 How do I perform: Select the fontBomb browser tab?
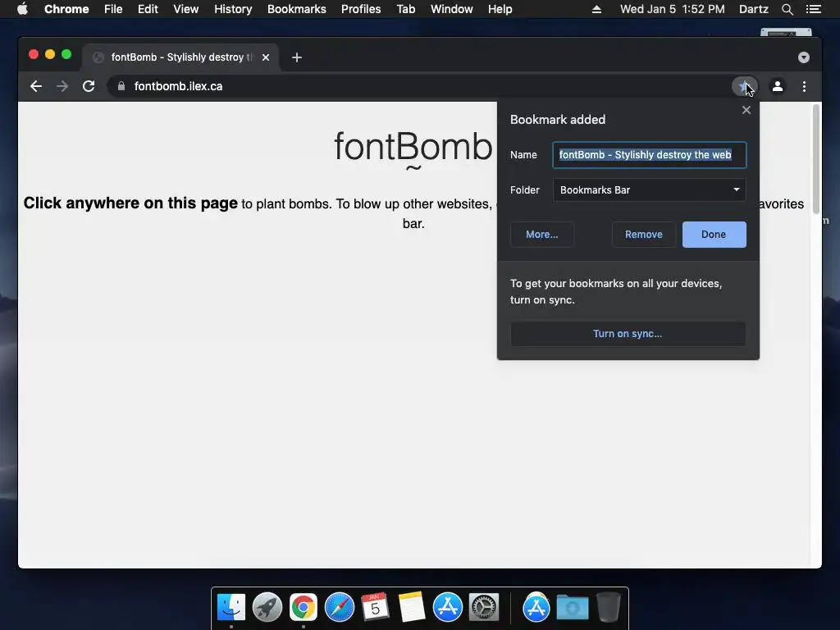click(180, 57)
